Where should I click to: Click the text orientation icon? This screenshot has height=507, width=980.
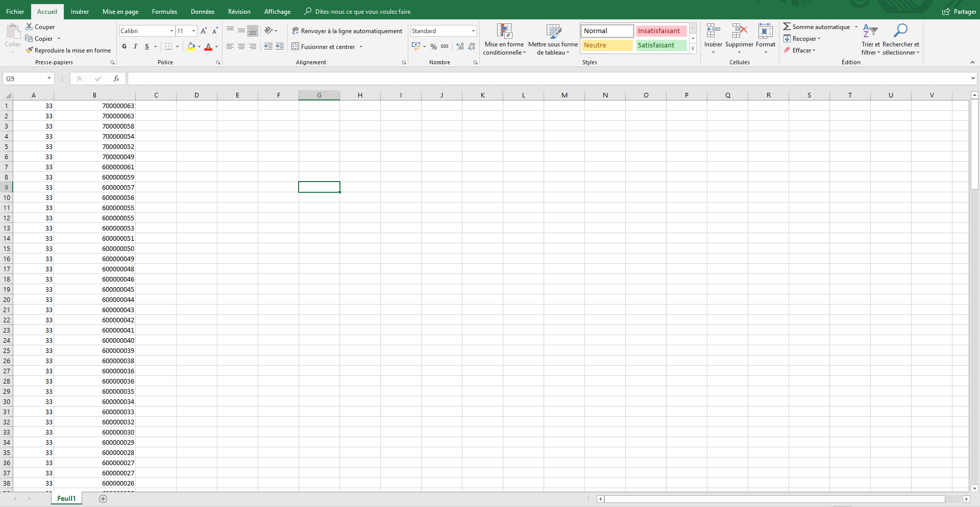pos(268,31)
